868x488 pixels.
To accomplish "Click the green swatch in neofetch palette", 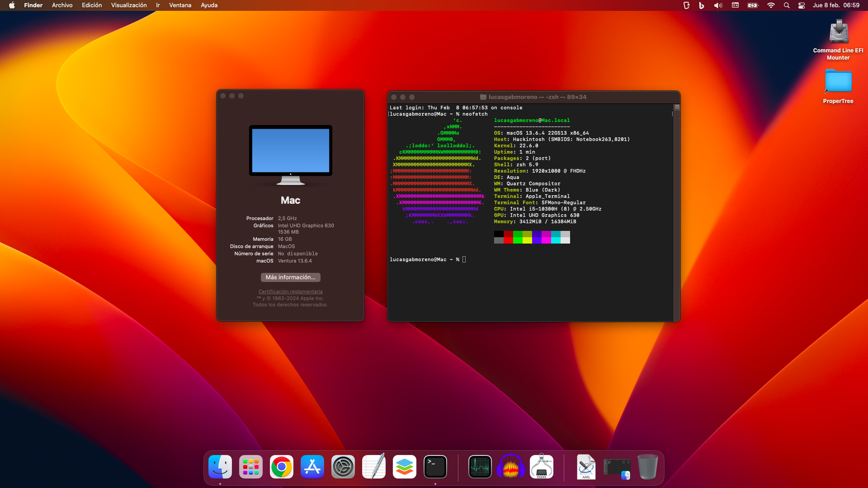I will pos(518,234).
